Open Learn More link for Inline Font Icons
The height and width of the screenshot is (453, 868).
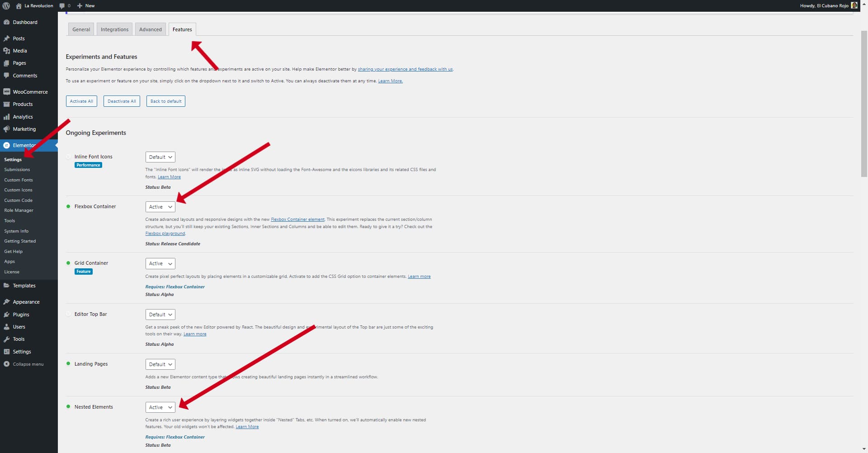[x=169, y=177]
